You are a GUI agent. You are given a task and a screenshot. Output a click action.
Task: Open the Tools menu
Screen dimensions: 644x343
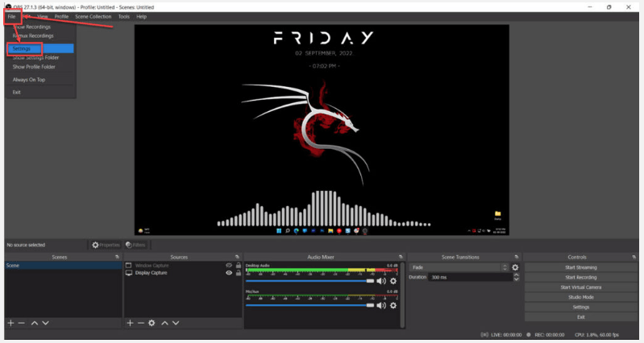[123, 16]
